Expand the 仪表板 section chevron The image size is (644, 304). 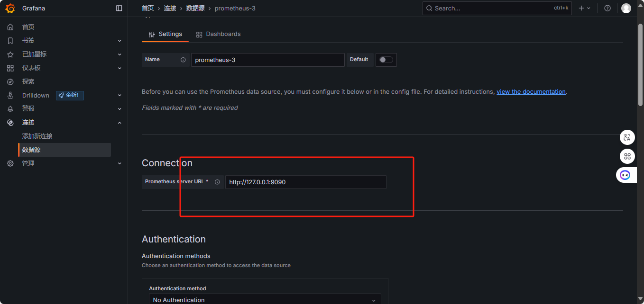click(x=120, y=68)
